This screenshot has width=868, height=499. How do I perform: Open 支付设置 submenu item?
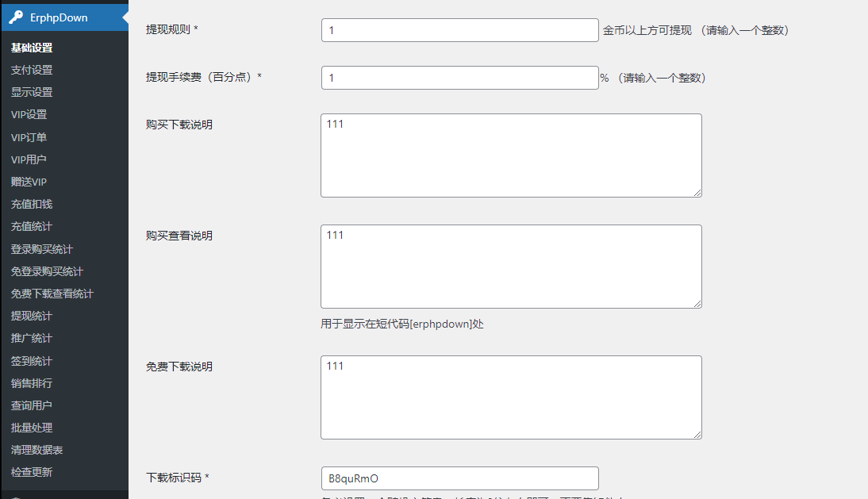tap(32, 70)
